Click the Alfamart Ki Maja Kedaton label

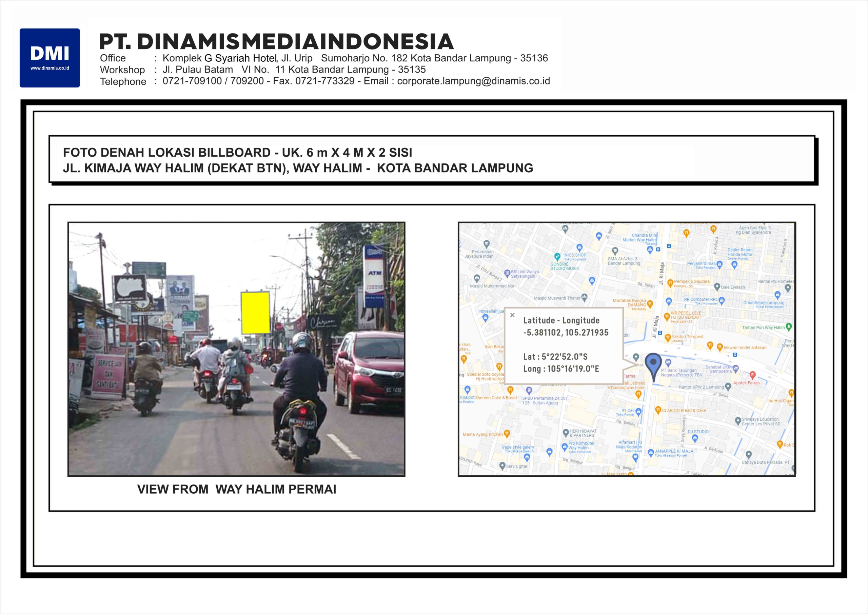tap(629, 444)
